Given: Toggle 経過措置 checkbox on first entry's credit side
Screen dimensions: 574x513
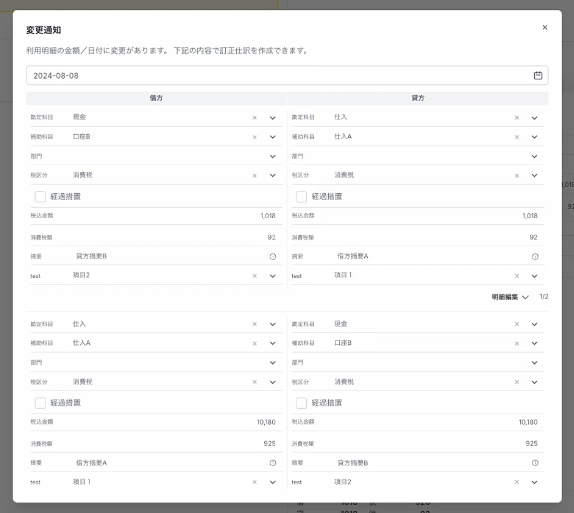Looking at the screenshot, I should click(301, 197).
